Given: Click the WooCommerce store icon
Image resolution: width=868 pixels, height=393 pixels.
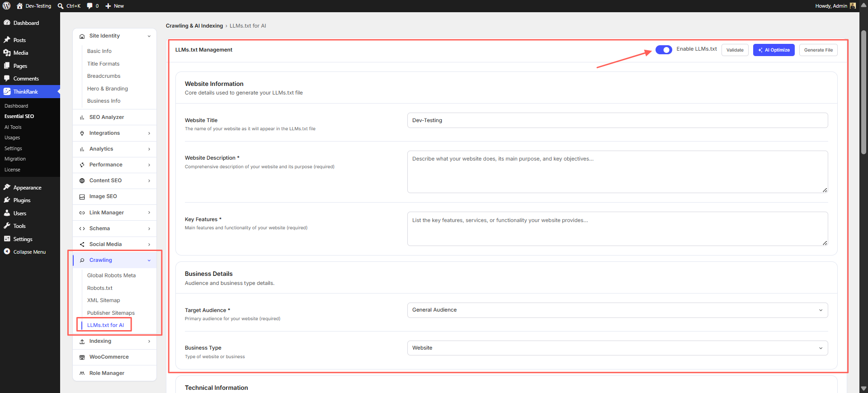Looking at the screenshot, I should [x=82, y=357].
